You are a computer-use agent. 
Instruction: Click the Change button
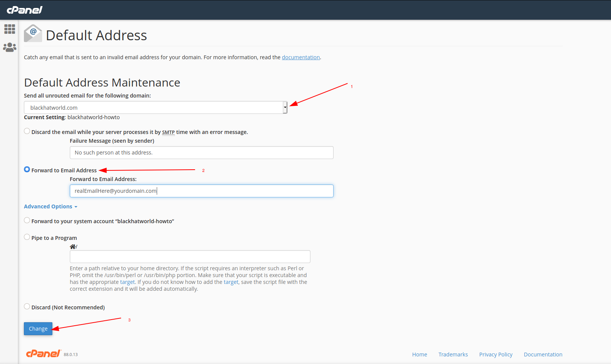point(38,329)
